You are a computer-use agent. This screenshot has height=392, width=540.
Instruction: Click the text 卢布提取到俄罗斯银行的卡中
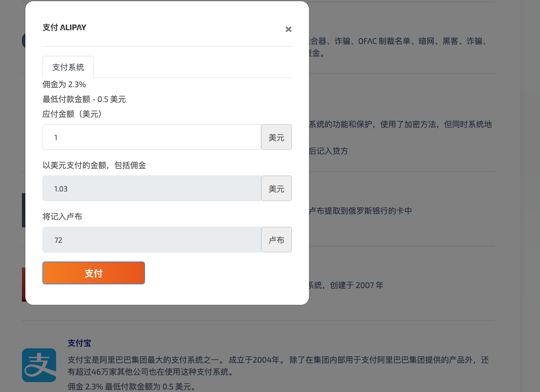coord(361,211)
